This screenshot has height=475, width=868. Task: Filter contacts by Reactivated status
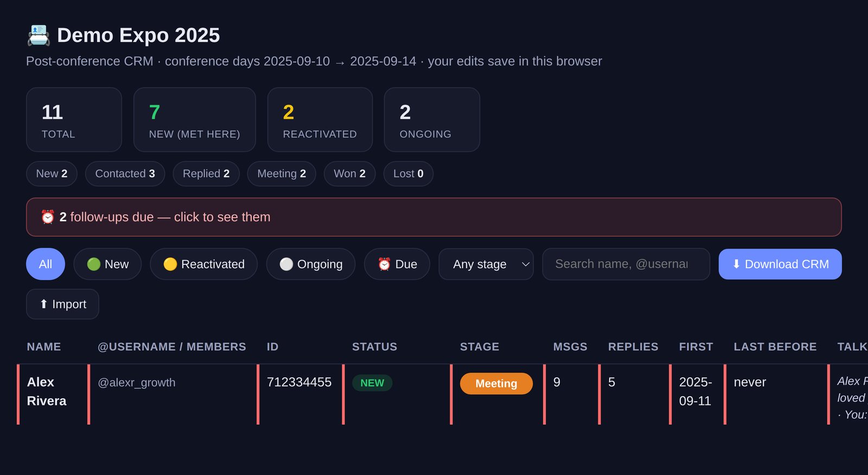point(204,264)
